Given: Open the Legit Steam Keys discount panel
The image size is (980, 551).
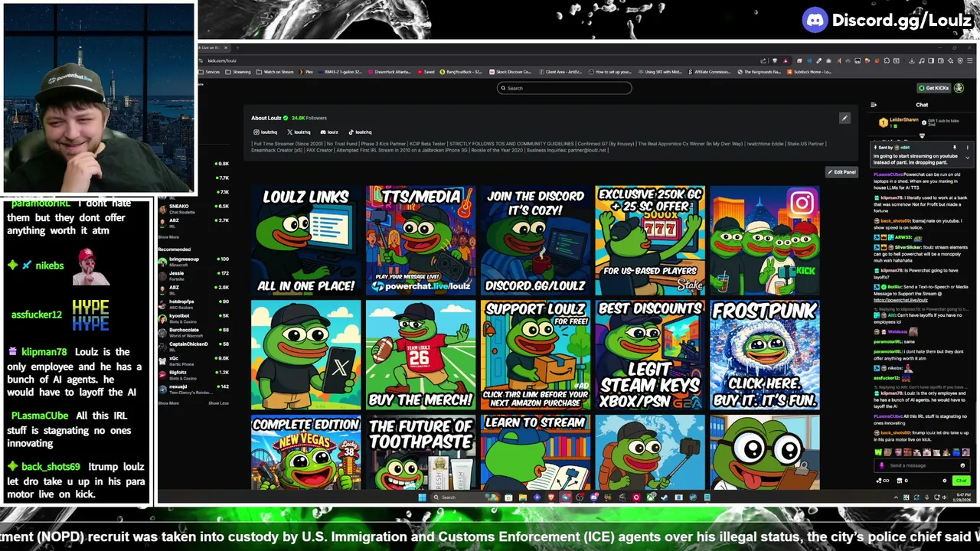Looking at the screenshot, I should pos(650,355).
